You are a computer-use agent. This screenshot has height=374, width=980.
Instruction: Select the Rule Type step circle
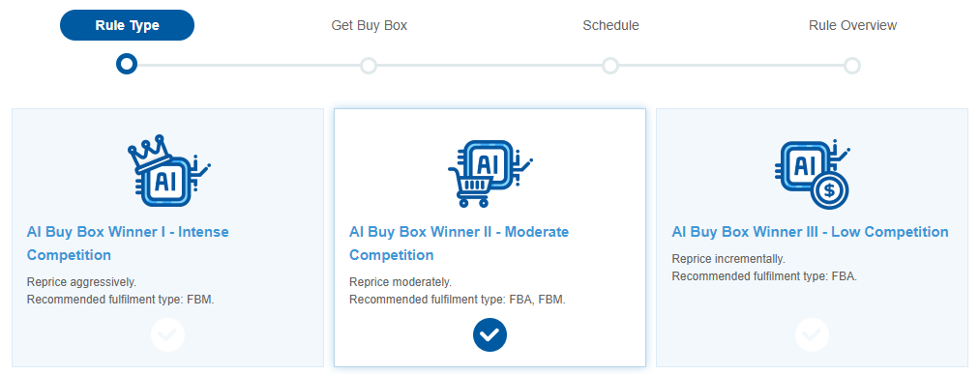pyautogui.click(x=127, y=65)
